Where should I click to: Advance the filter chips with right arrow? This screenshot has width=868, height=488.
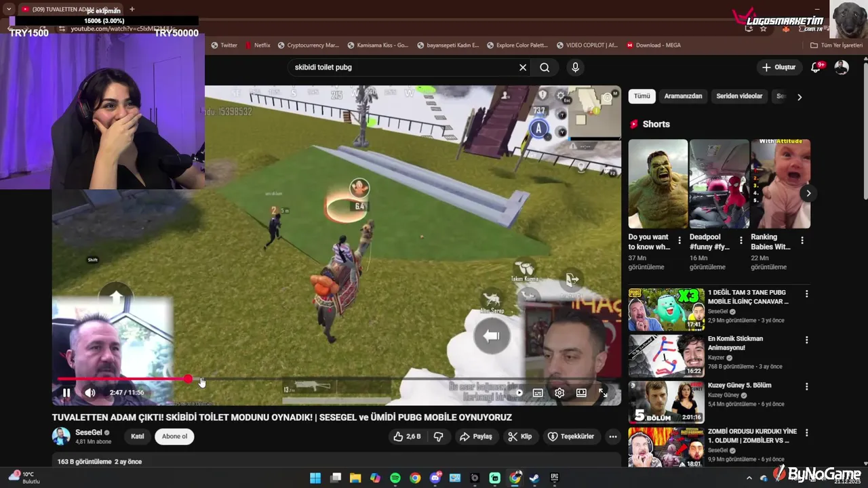(800, 97)
